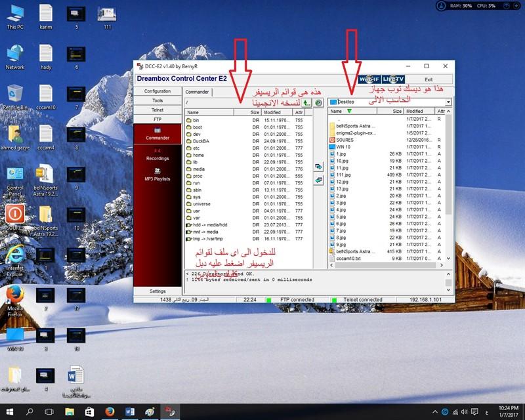Go up one directory in the receiver pane
The height and width of the screenshot is (420, 525).
point(306,103)
